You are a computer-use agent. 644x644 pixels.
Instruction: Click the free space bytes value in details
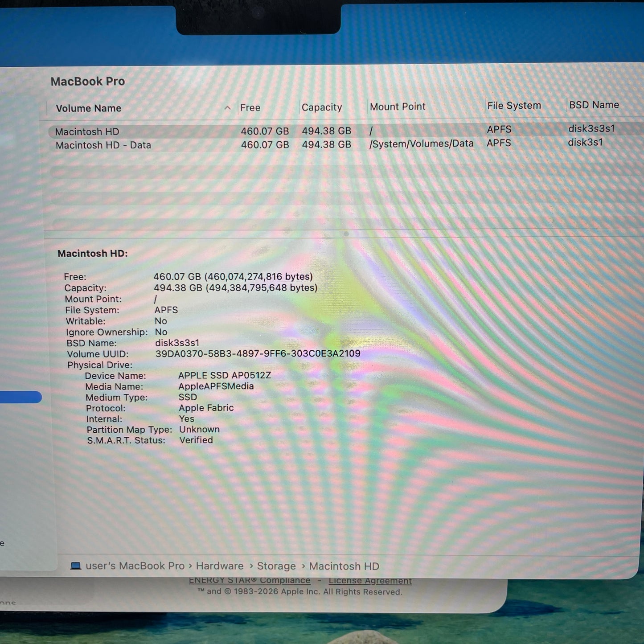[x=233, y=277]
